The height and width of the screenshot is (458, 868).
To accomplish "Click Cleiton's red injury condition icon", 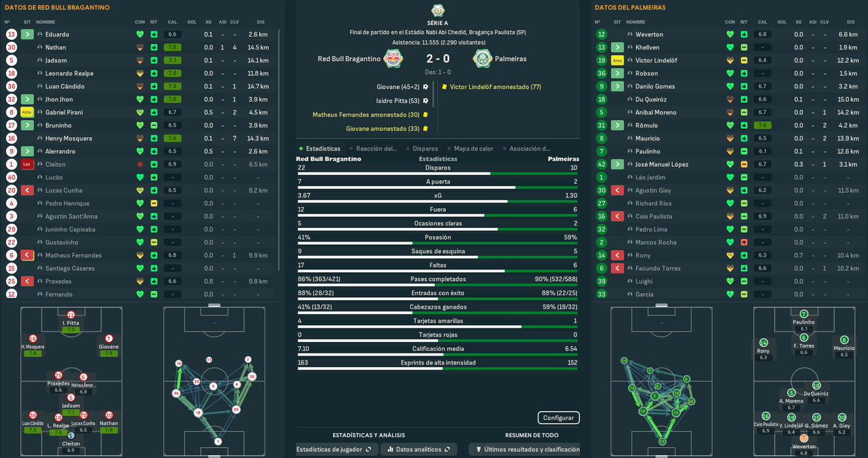I will tap(140, 164).
